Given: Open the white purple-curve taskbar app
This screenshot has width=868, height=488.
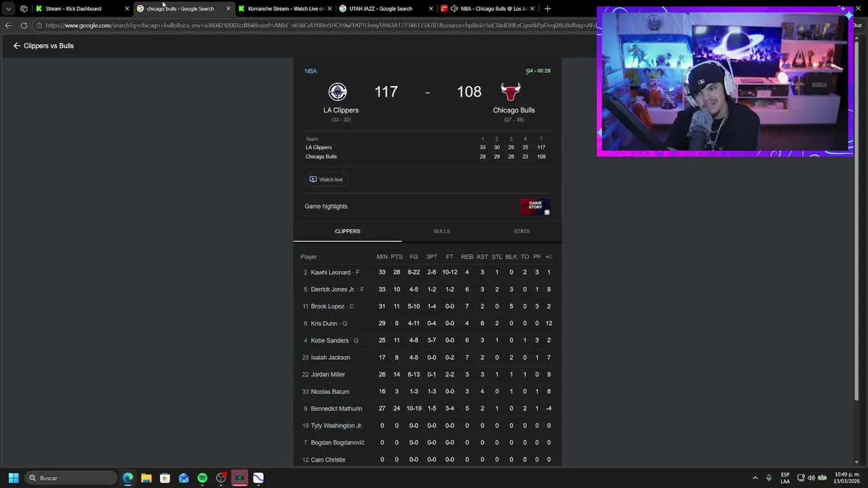Looking at the screenshot, I should coord(258,478).
